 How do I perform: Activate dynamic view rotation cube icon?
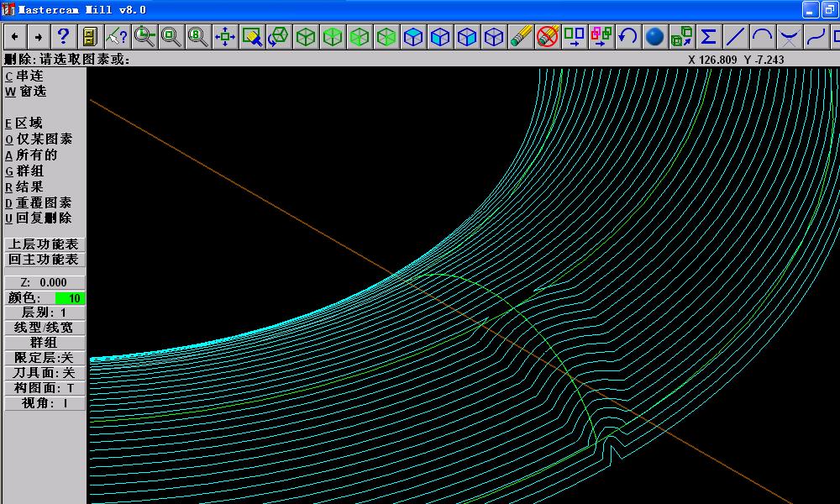[x=278, y=36]
